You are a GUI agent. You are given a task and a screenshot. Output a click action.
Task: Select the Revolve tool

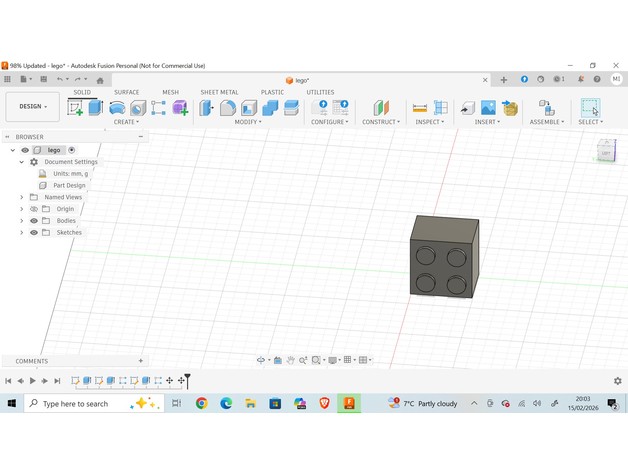point(117,108)
